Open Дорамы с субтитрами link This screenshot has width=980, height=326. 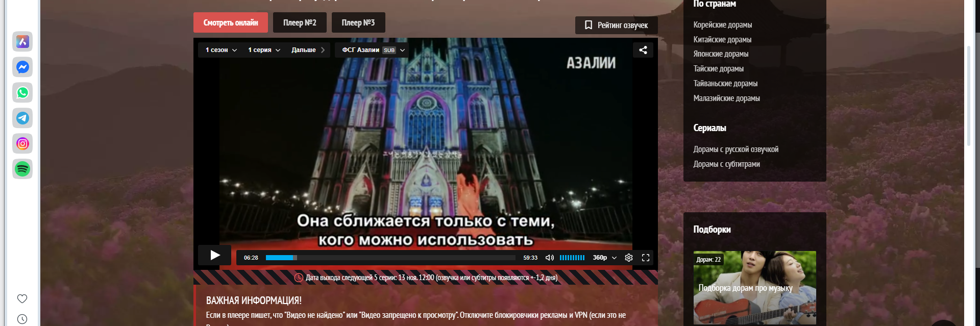point(726,164)
